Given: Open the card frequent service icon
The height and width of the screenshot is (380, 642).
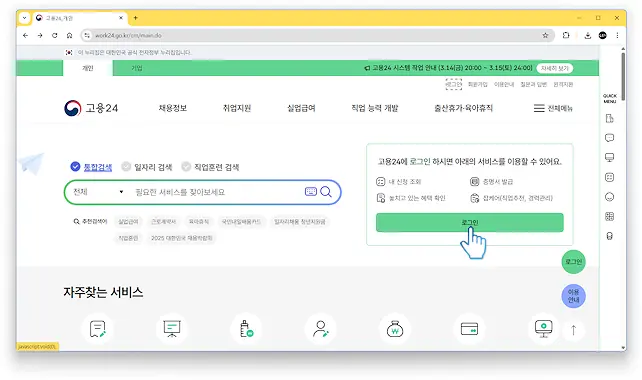Looking at the screenshot, I should [469, 329].
